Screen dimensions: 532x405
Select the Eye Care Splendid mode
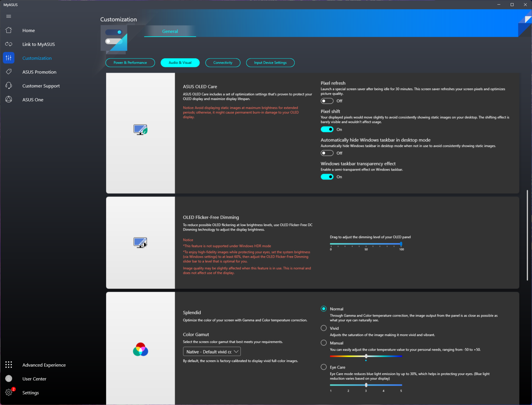324,367
